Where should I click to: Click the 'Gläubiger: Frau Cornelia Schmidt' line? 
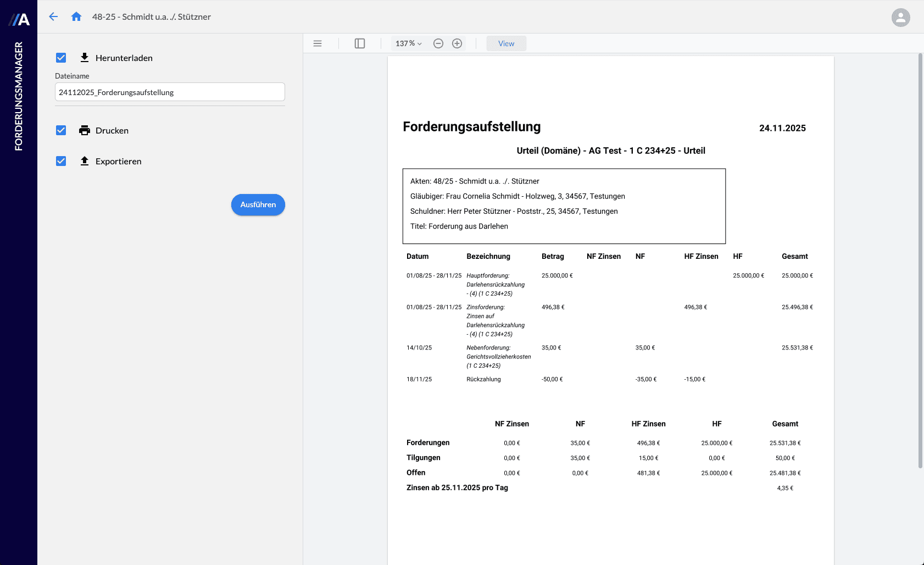tap(517, 196)
